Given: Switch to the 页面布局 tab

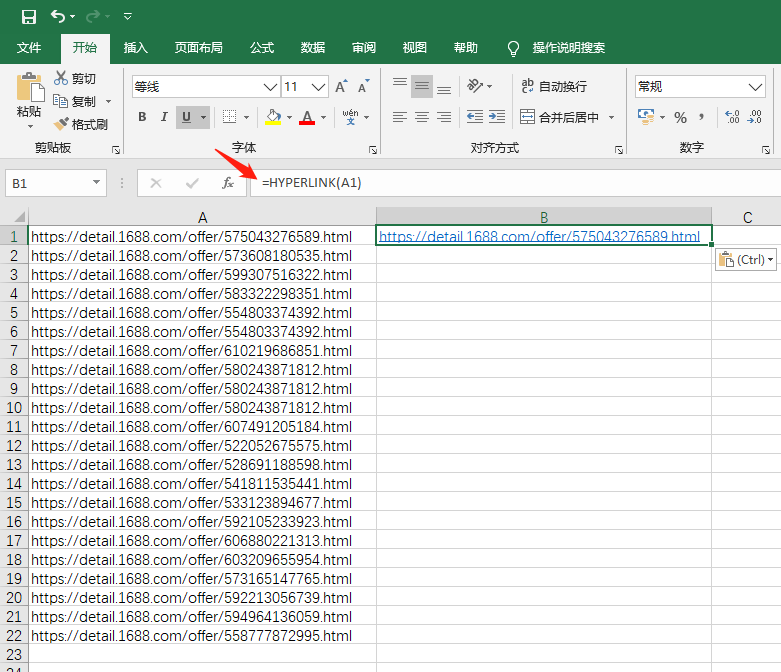Looking at the screenshot, I should pyautogui.click(x=199, y=48).
